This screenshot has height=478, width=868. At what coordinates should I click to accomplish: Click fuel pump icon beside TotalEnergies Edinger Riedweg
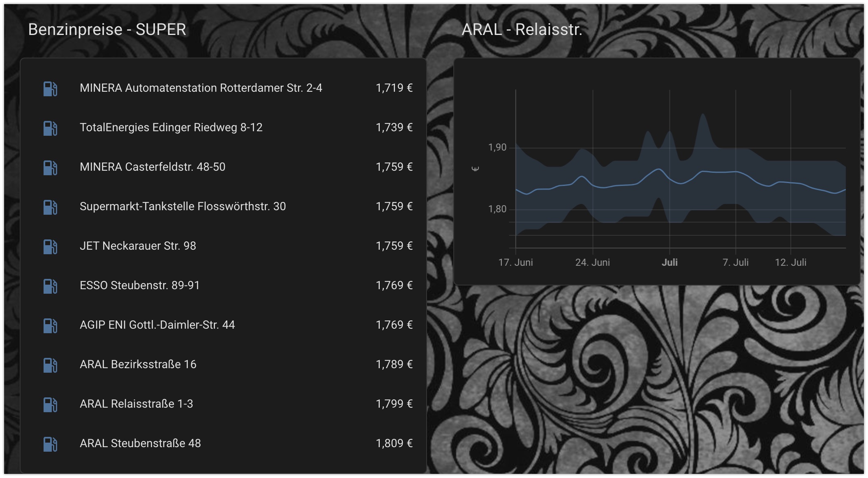(50, 128)
